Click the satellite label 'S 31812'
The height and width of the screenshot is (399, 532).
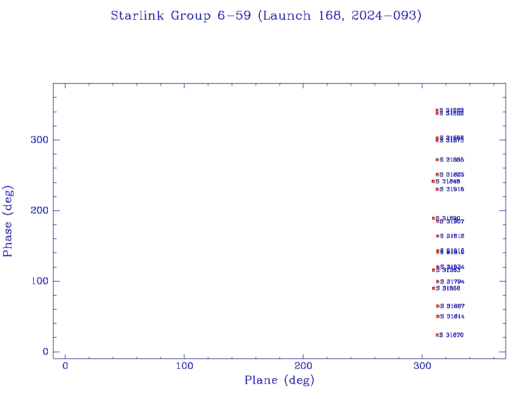click(453, 236)
